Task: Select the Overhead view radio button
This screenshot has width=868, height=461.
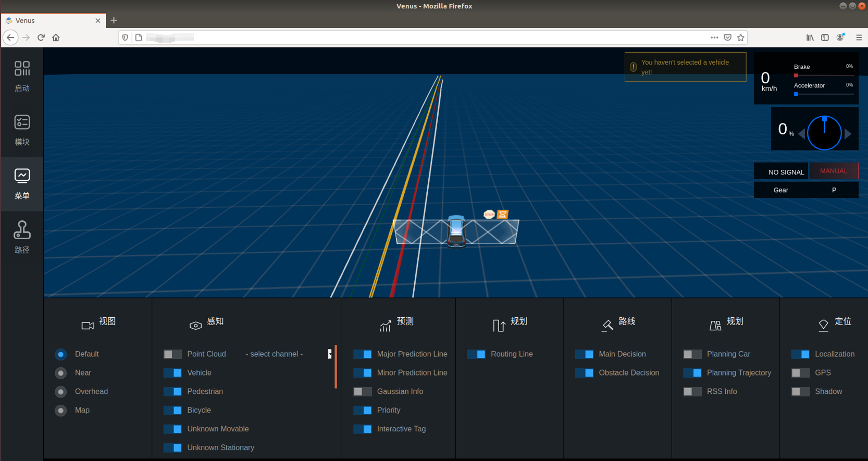Action: 61,392
